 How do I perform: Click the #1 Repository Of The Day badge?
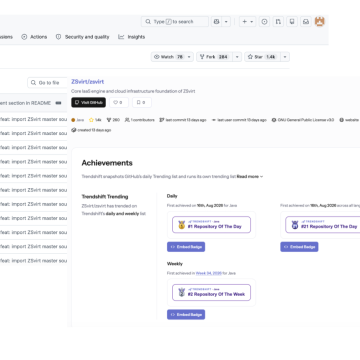211,225
